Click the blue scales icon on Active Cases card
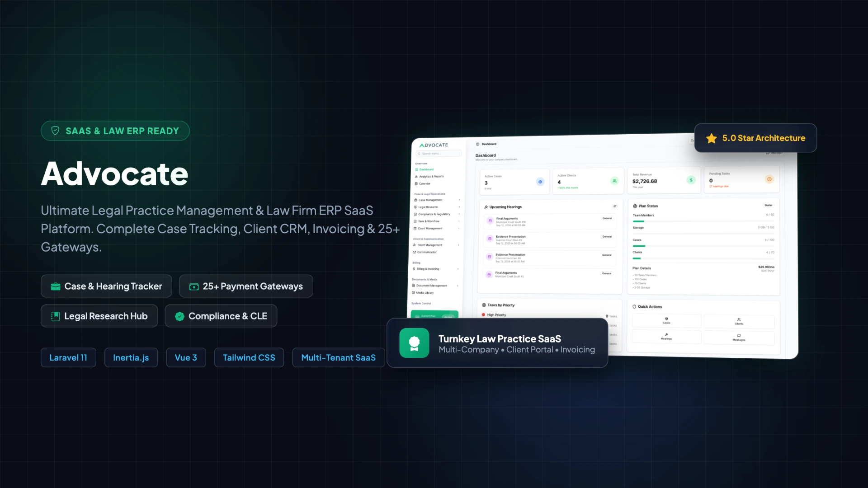Screen dimensions: 868x488 540,182
